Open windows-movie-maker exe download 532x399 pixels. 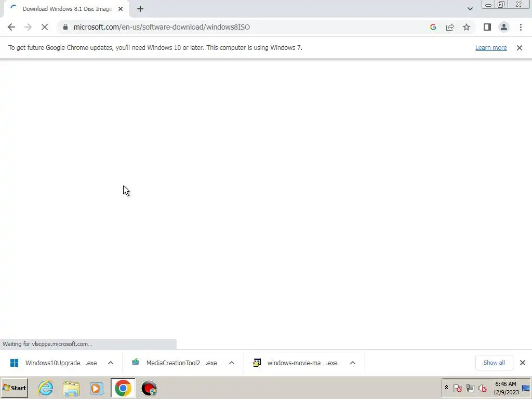pyautogui.click(x=302, y=363)
